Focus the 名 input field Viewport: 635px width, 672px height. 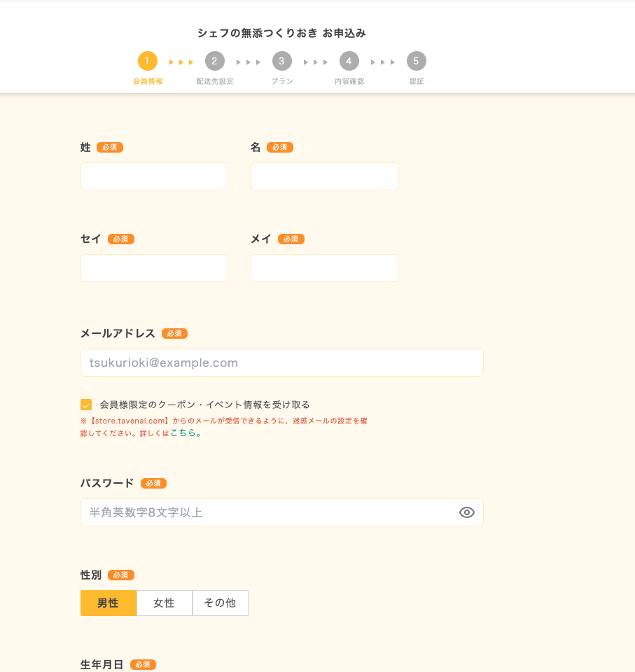click(324, 176)
